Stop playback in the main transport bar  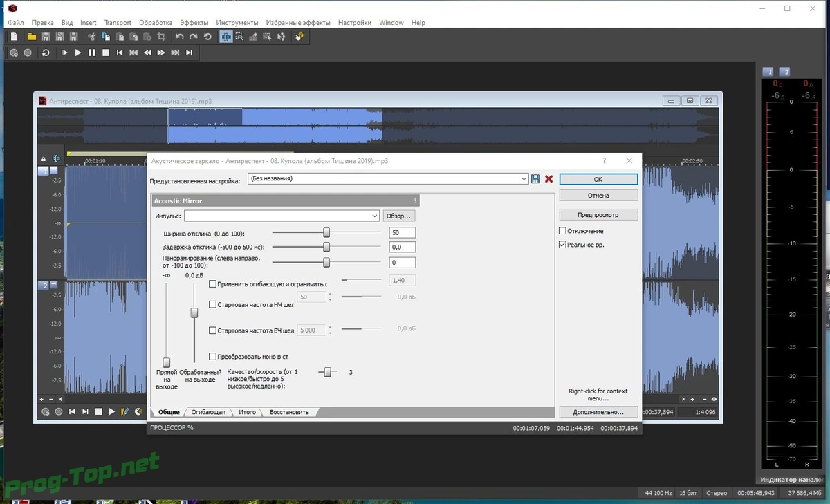click(106, 53)
